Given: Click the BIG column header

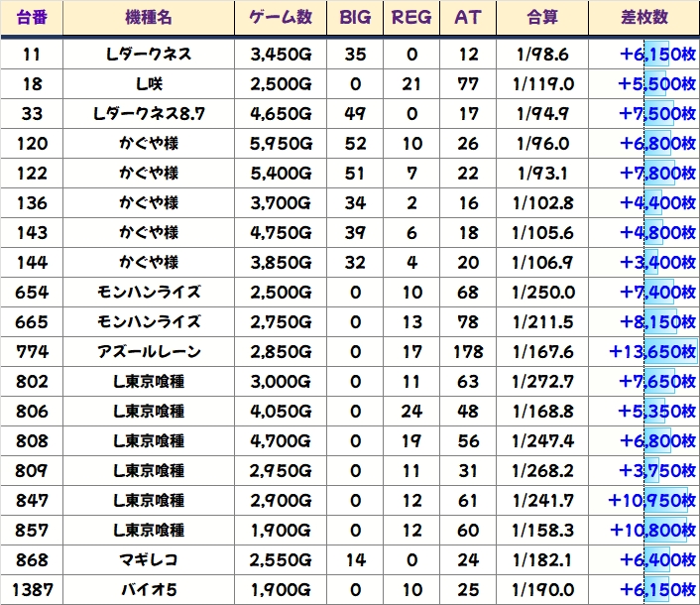Looking at the screenshot, I should 355,18.
